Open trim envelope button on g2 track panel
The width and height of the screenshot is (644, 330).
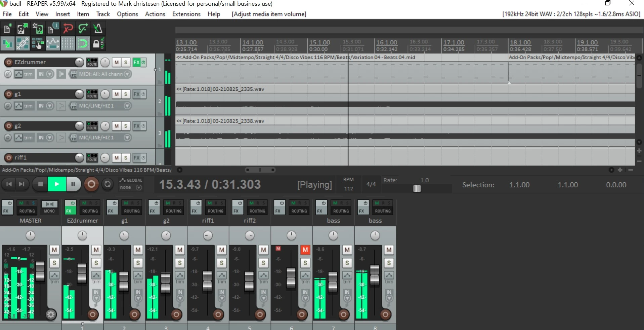24,138
